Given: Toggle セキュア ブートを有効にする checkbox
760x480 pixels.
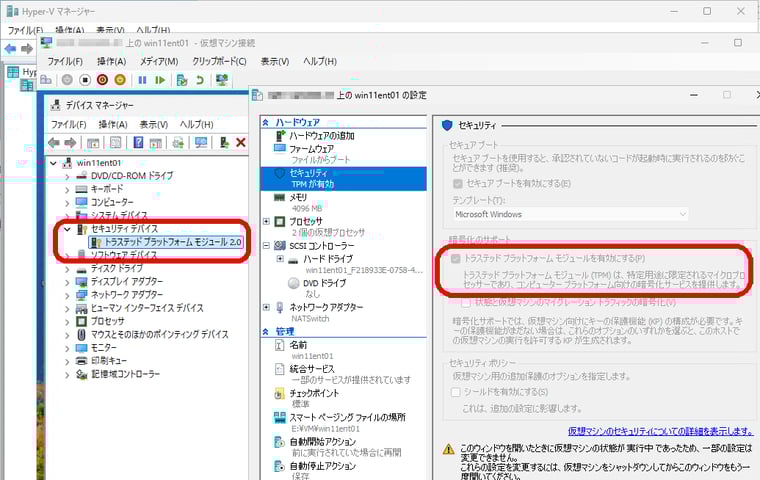Looking at the screenshot, I should 458,184.
